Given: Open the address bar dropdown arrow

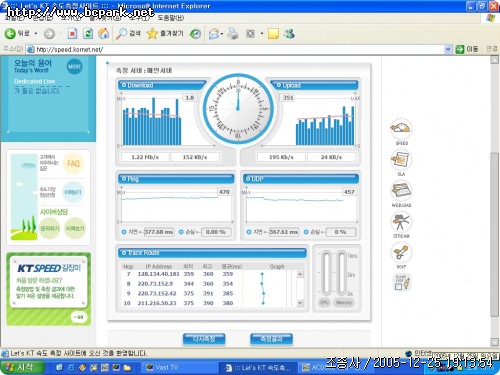Looking at the screenshot, I should 448,49.
